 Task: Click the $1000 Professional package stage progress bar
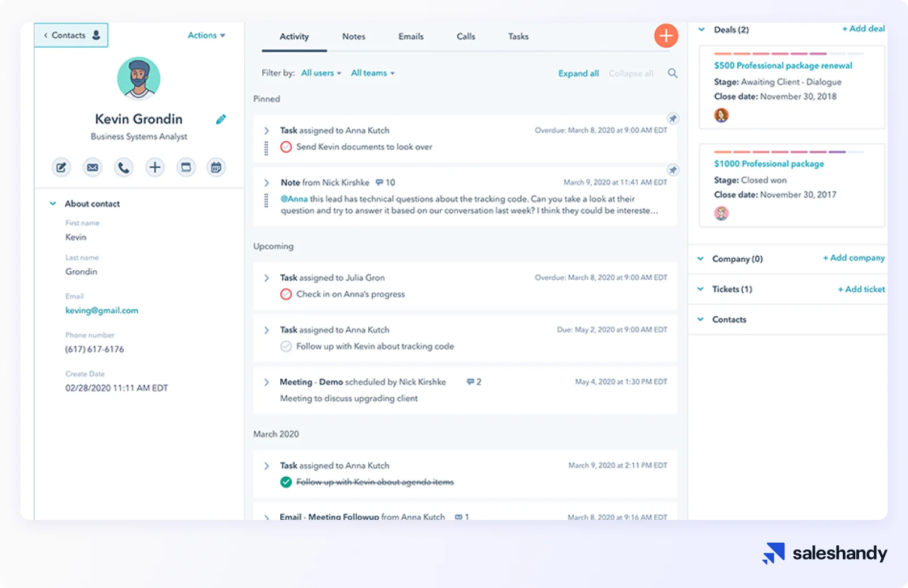point(788,152)
